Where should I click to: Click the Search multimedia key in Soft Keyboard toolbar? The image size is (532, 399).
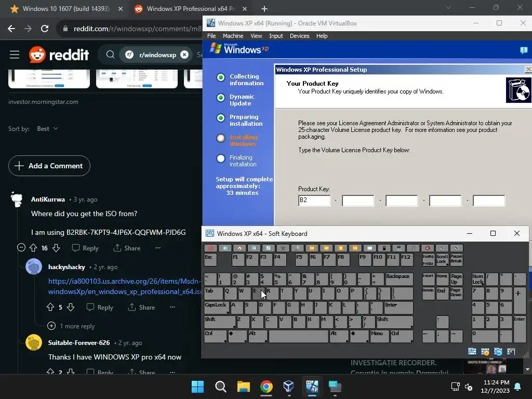(297, 248)
